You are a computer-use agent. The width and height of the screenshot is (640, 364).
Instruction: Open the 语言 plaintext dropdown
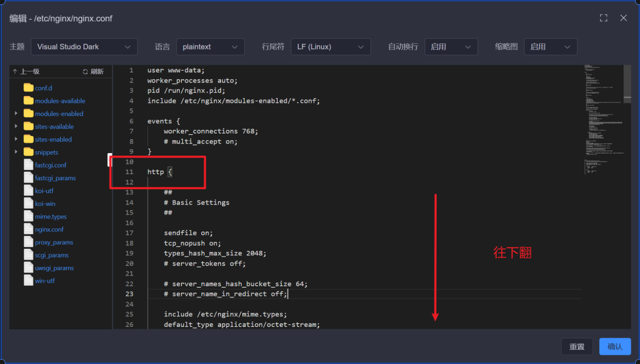[211, 47]
